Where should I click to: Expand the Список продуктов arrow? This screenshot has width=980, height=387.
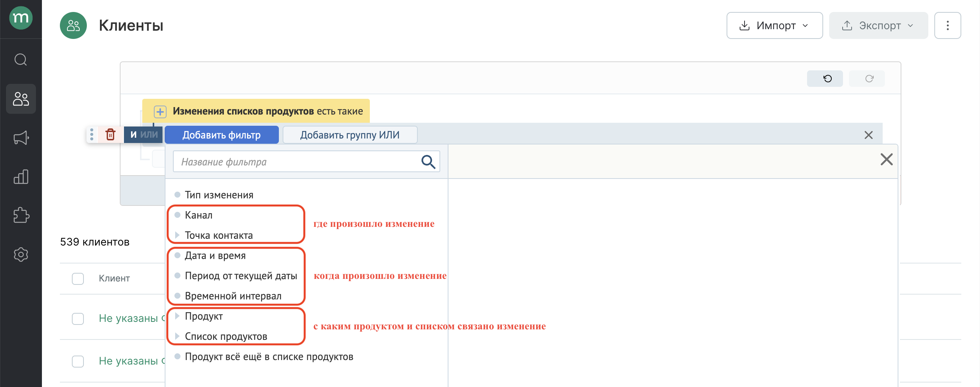177,336
